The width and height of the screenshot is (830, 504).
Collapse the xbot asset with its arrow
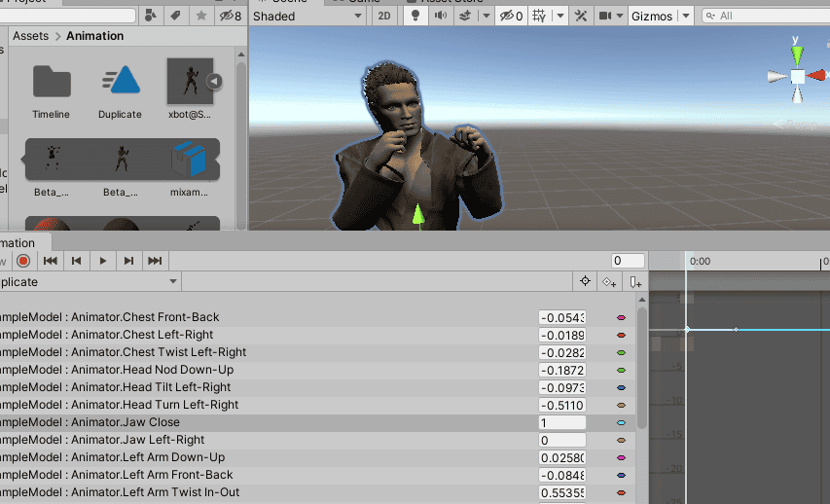tap(214, 81)
